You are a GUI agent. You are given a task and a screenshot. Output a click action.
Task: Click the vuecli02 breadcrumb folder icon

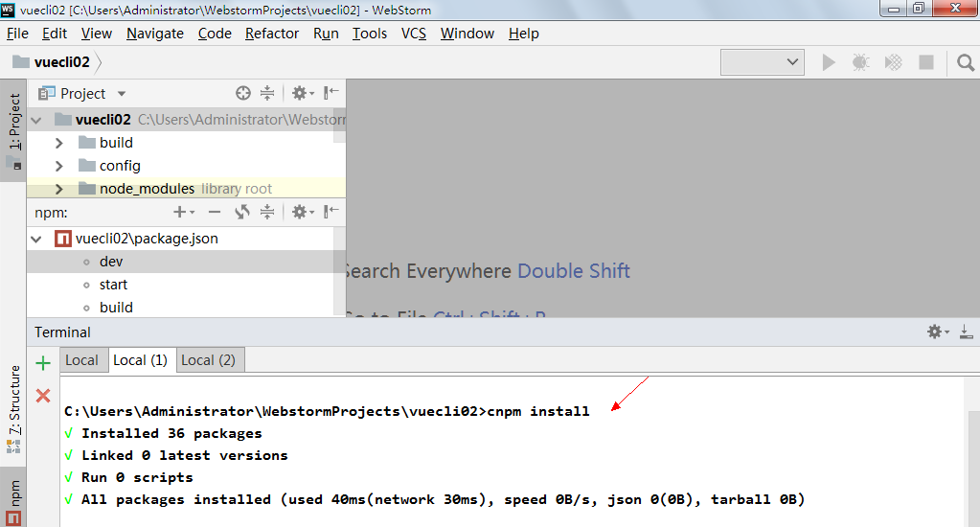(x=21, y=61)
